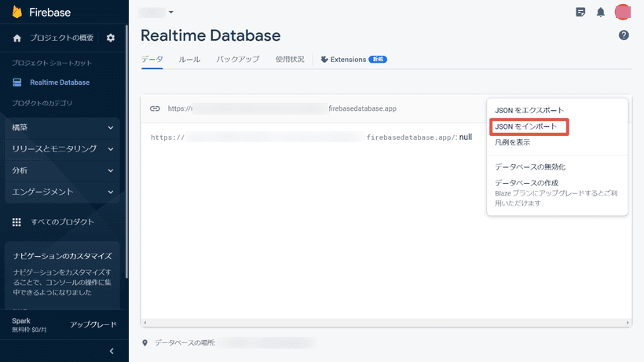The image size is (644, 362).
Task: Click the Spark plan label
Action: coord(21,321)
